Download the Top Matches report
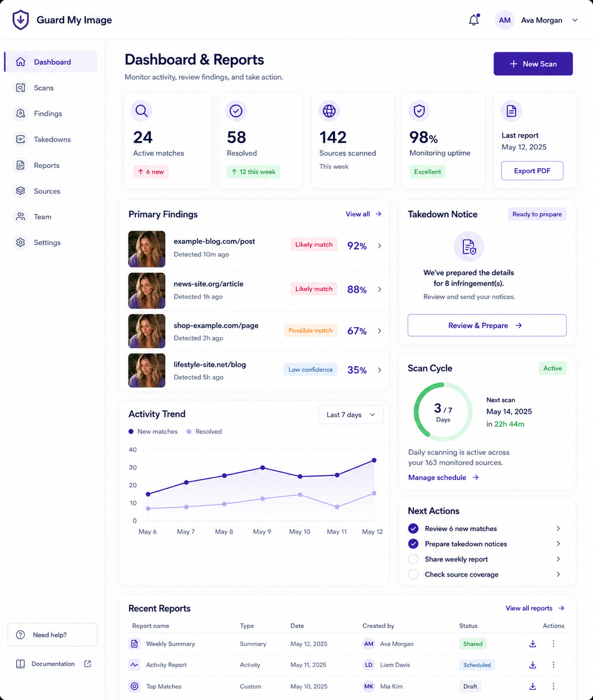 533,686
